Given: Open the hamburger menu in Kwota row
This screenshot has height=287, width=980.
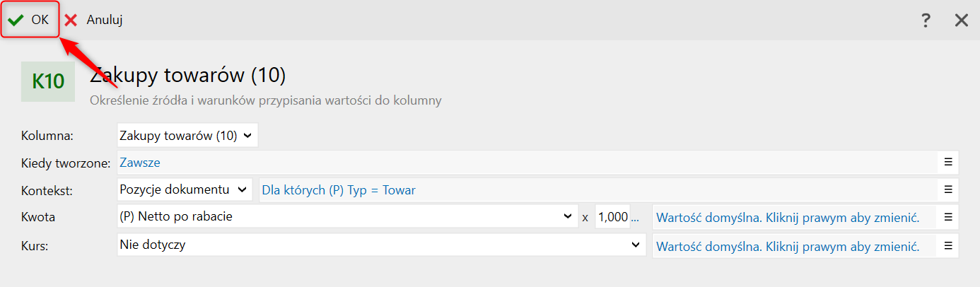Looking at the screenshot, I should (948, 217).
